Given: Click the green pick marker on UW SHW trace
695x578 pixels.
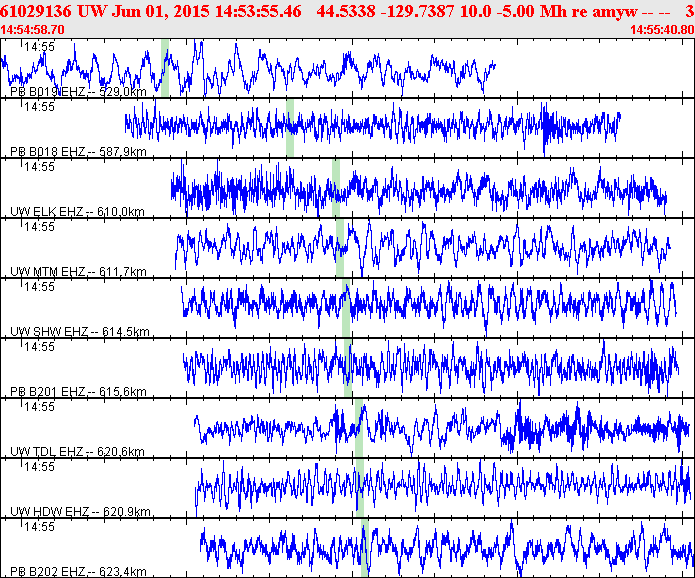Looking at the screenshot, I should coord(346,308).
